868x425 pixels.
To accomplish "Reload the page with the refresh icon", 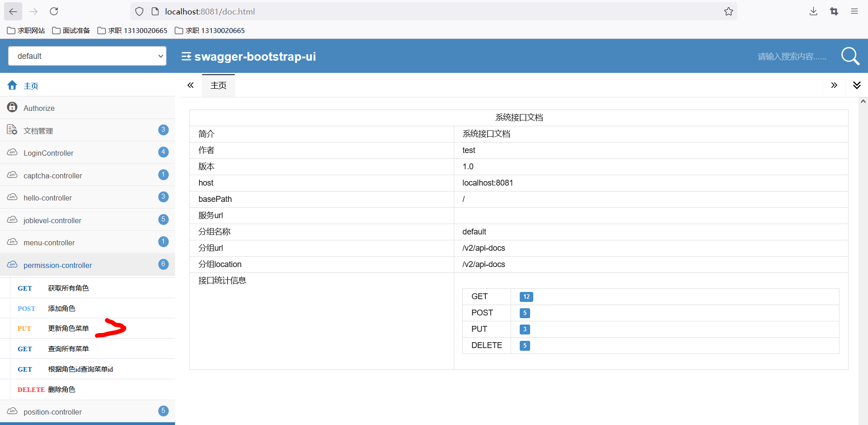I will click(54, 11).
